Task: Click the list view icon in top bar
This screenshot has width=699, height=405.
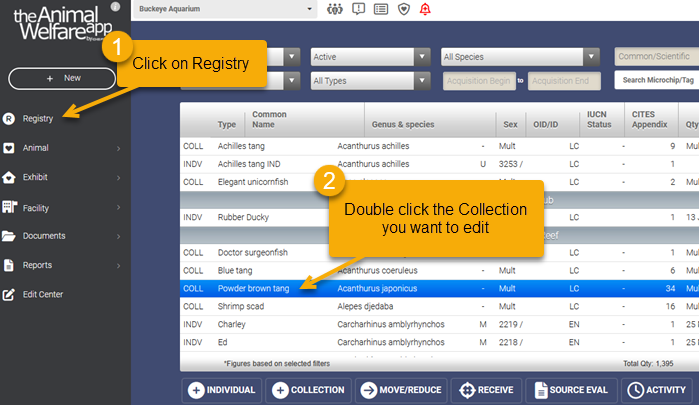Action: coord(381,9)
